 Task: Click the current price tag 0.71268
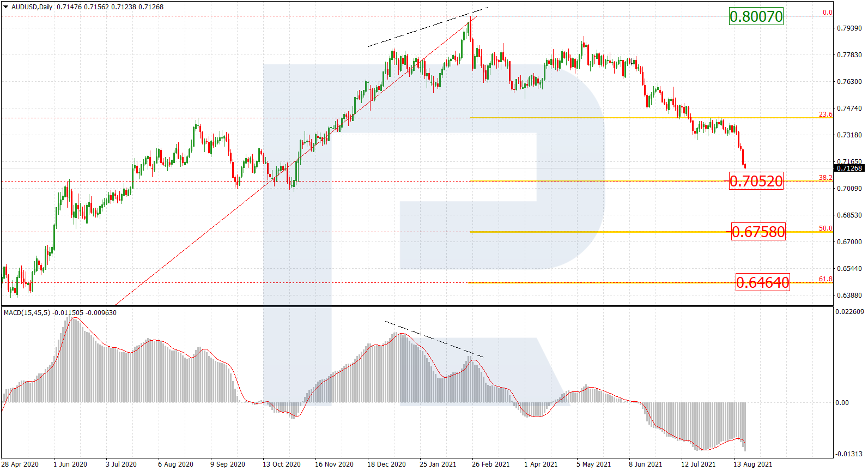849,168
